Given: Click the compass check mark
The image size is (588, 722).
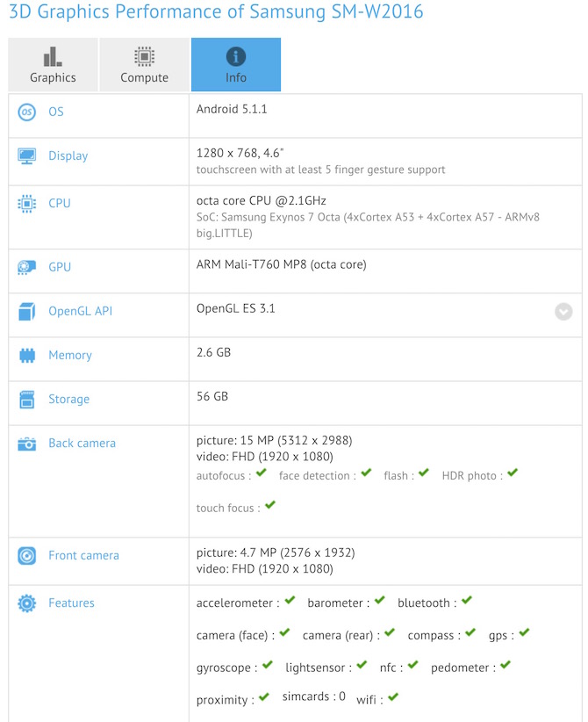Looking at the screenshot, I should 470,632.
